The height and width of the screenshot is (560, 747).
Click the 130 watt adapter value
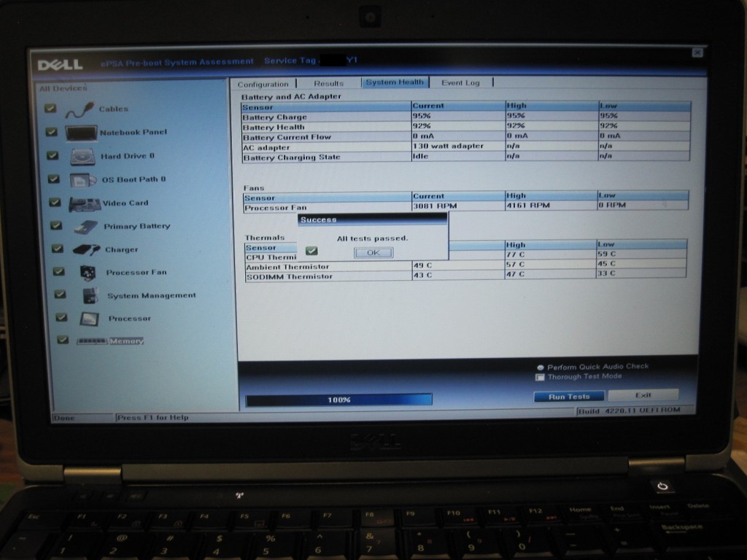pyautogui.click(x=448, y=146)
